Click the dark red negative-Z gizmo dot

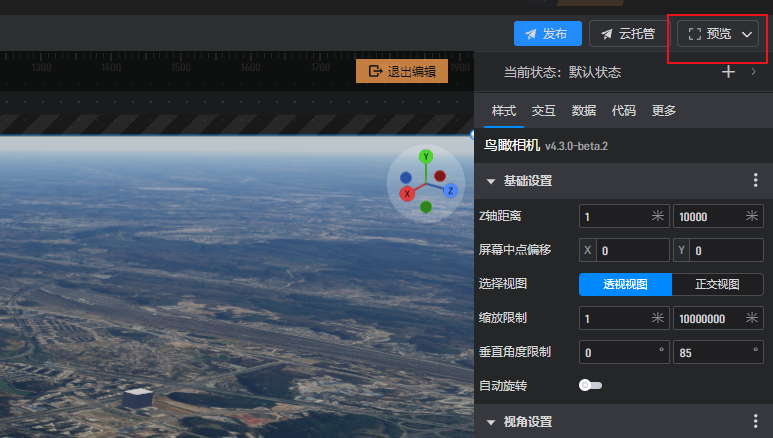(x=440, y=176)
